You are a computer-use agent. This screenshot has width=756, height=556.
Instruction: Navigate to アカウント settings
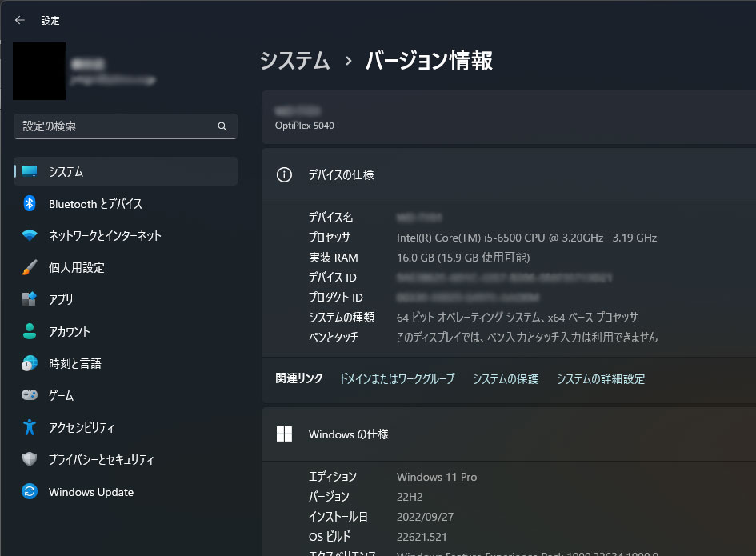click(x=126, y=331)
